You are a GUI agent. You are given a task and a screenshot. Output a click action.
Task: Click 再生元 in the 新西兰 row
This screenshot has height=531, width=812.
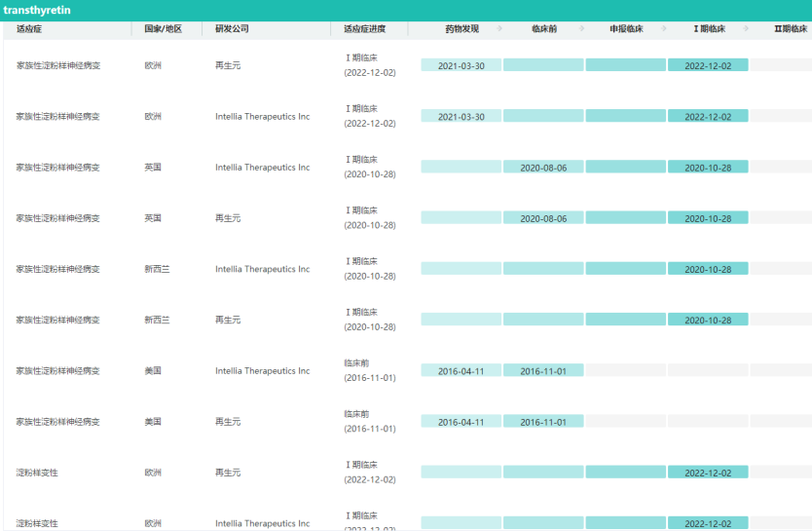pos(228,320)
